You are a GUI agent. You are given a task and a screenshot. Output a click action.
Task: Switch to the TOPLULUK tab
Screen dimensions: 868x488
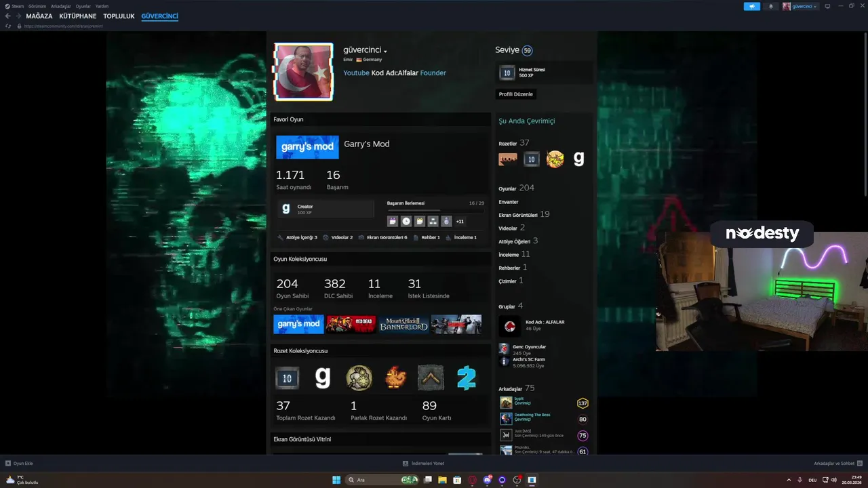coord(119,16)
